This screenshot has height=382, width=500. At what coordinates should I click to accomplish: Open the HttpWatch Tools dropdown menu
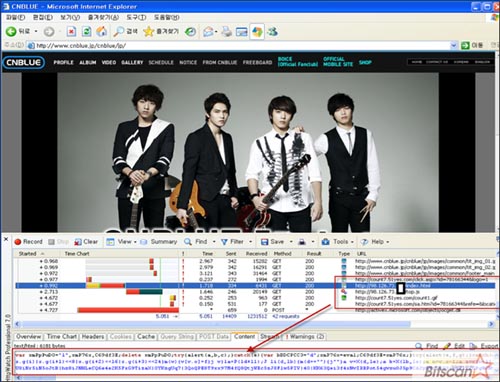click(337, 242)
